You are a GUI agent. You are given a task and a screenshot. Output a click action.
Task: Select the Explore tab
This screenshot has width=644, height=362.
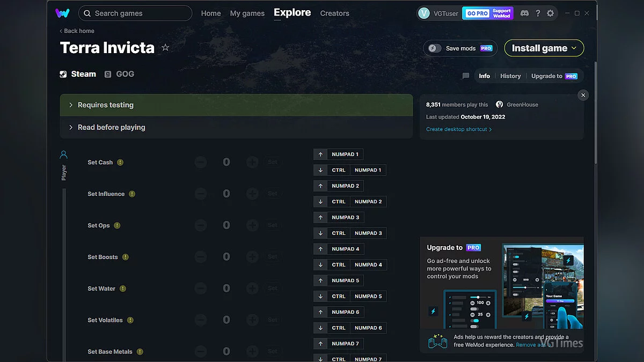tap(292, 13)
